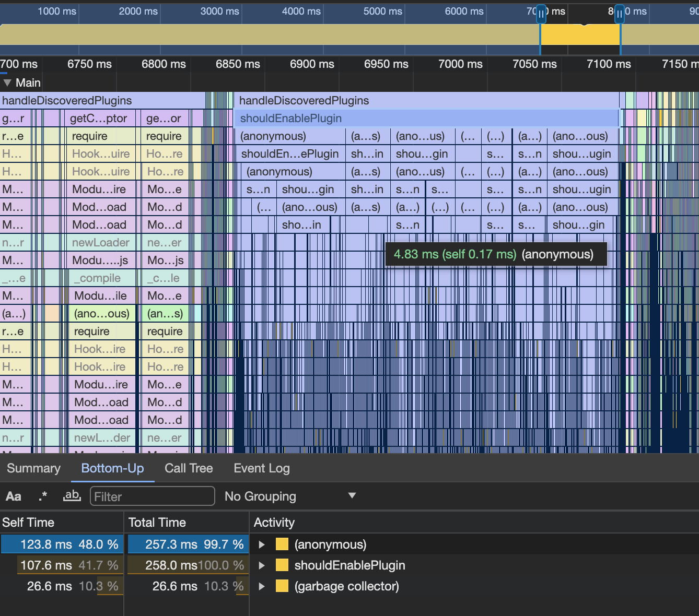Select the _compile flame chart block
The width and height of the screenshot is (699, 616).
102,278
